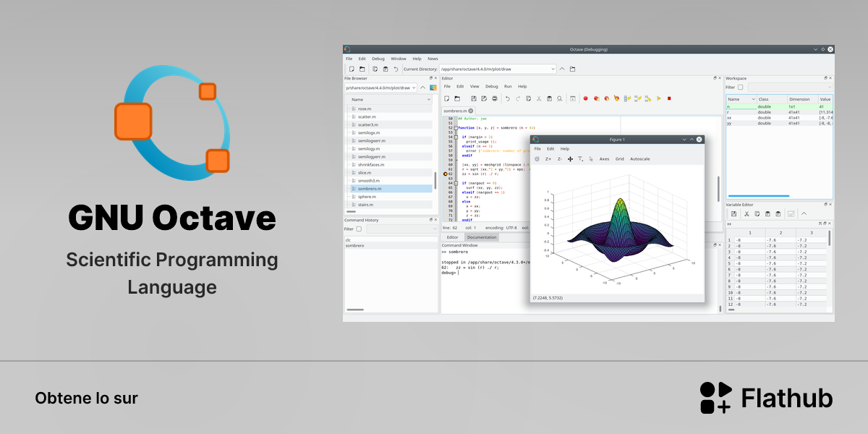
Task: Go up one directory beside Current Directory box
Action: 562,69
